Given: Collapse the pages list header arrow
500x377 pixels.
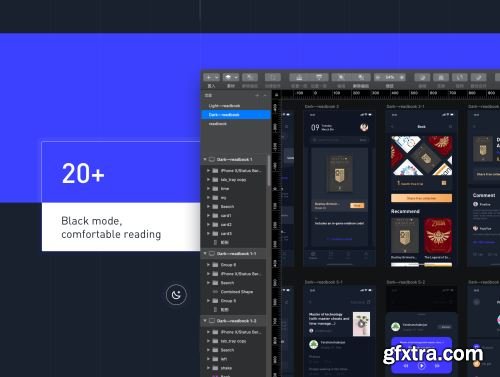Looking at the screenshot, I should pyautogui.click(x=265, y=95).
